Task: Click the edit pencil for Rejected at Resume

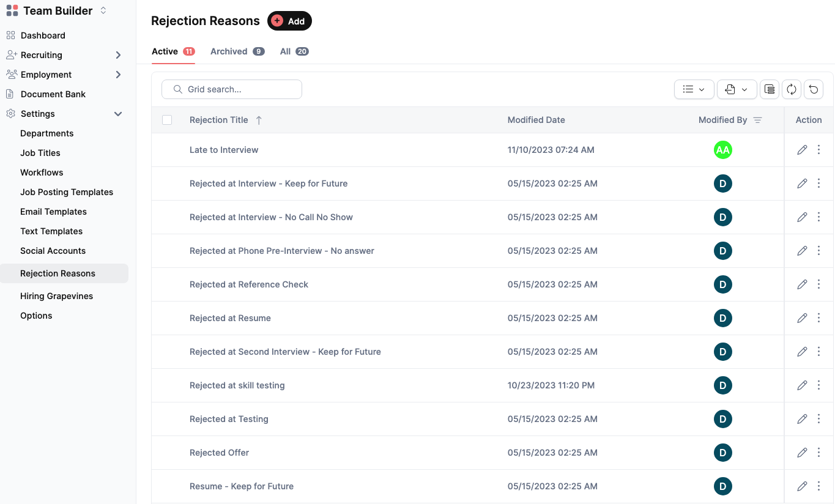Action: 802,318
